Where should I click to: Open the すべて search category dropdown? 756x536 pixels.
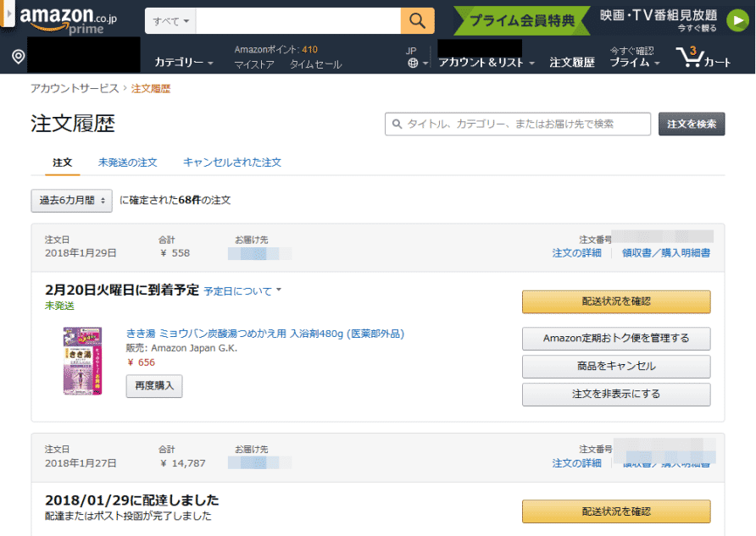click(170, 20)
